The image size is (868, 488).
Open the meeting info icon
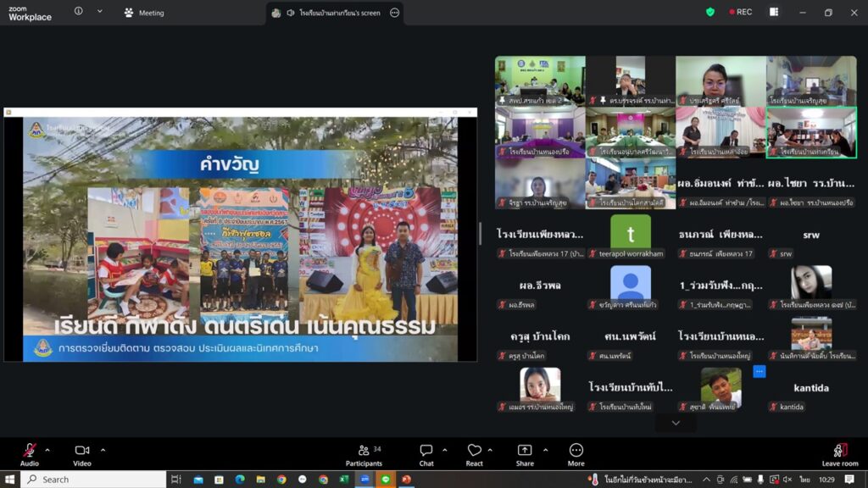[78, 12]
